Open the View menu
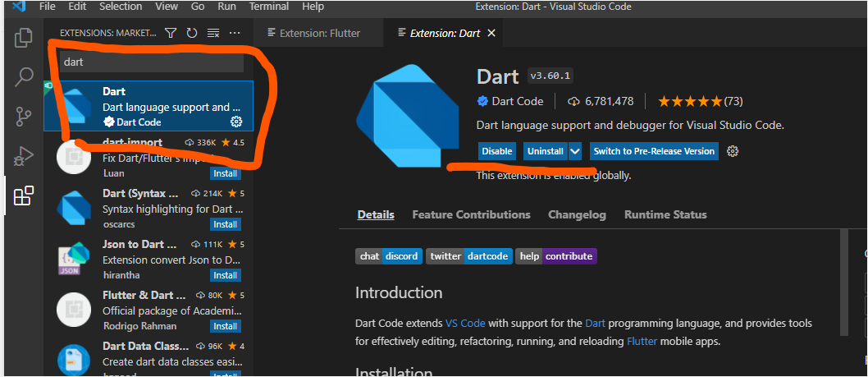This screenshot has width=868, height=377. pyautogui.click(x=166, y=7)
